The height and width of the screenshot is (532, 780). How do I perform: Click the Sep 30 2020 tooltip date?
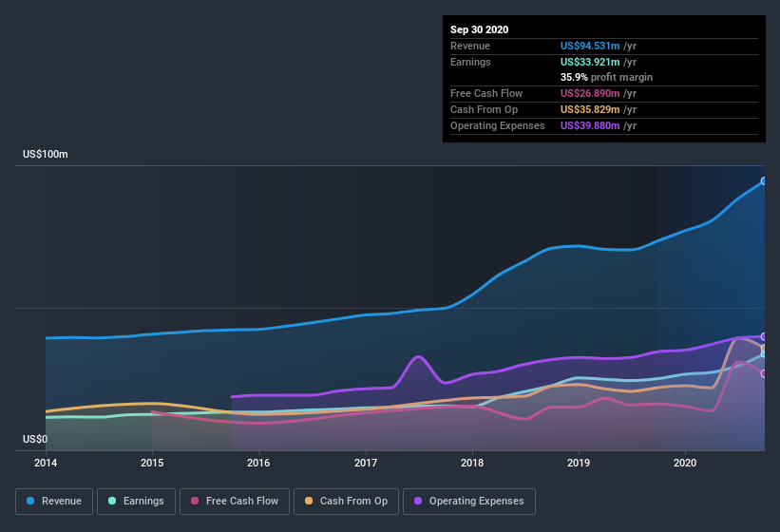click(x=480, y=29)
